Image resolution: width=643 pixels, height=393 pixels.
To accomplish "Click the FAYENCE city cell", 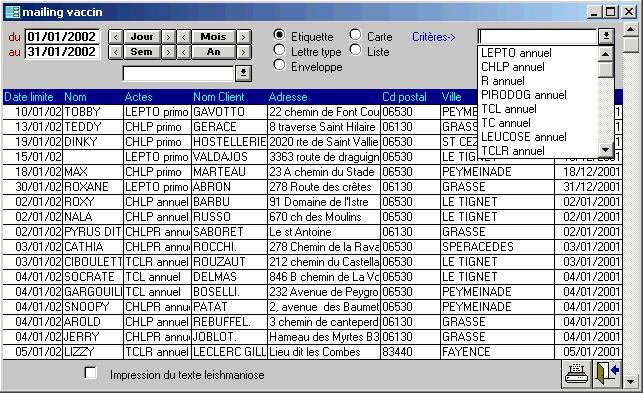I will pos(497,352).
